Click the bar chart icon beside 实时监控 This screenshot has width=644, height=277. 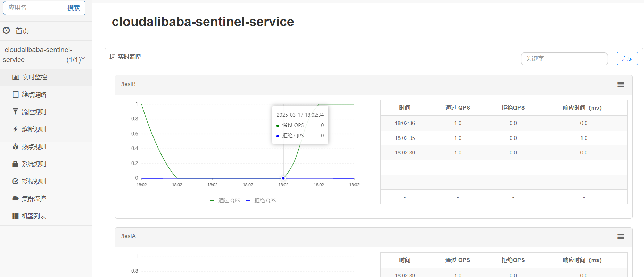[16, 77]
